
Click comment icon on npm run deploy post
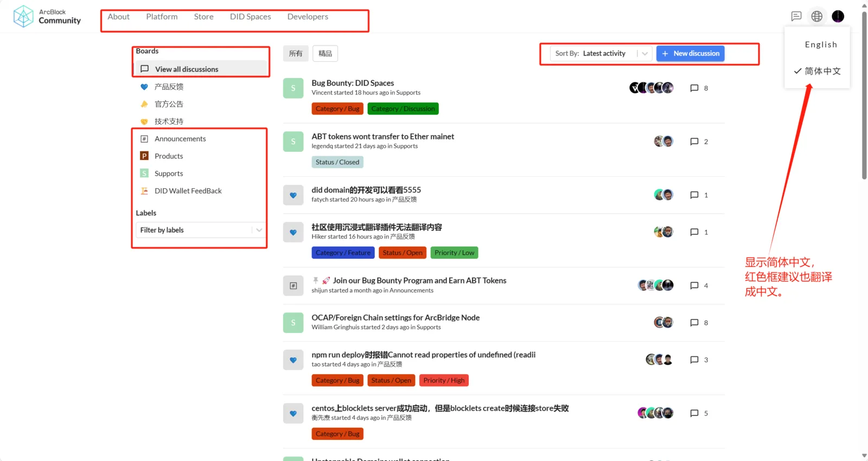(x=694, y=360)
